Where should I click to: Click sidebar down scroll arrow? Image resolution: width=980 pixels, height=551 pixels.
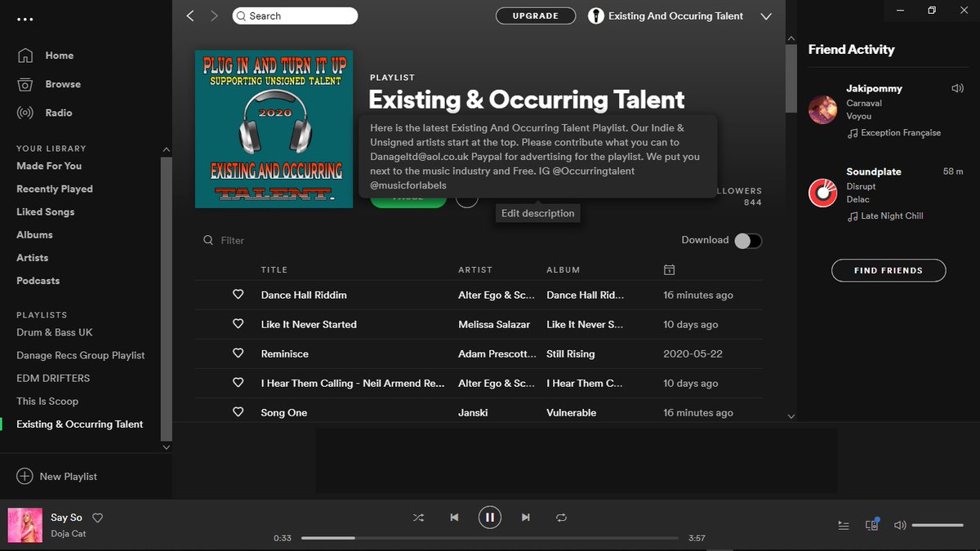[x=167, y=447]
